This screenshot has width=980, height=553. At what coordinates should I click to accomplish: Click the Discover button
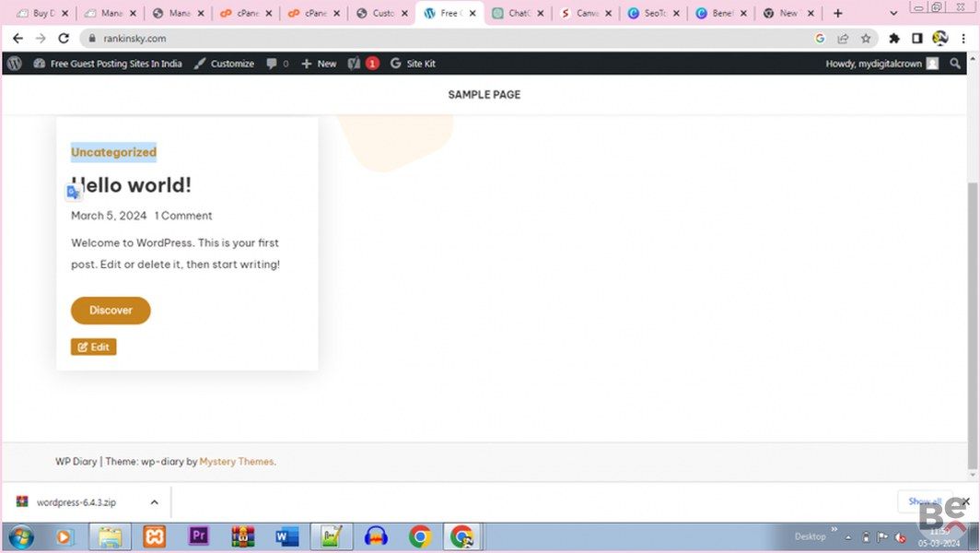point(111,311)
